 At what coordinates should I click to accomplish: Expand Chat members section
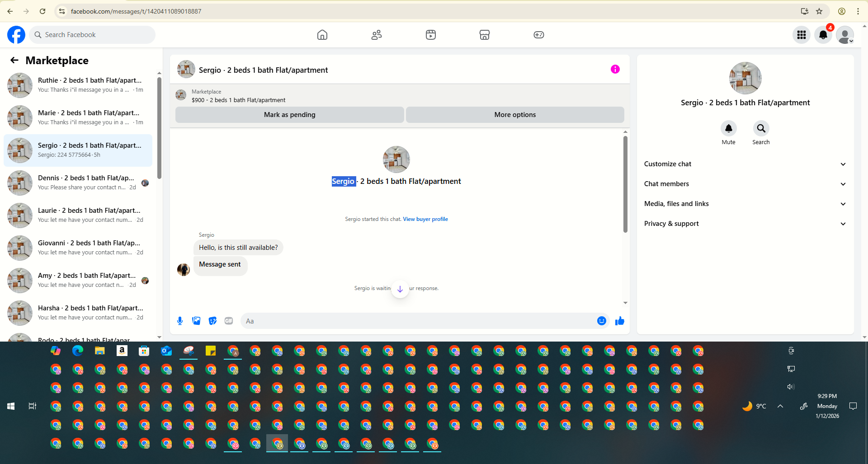click(x=745, y=184)
